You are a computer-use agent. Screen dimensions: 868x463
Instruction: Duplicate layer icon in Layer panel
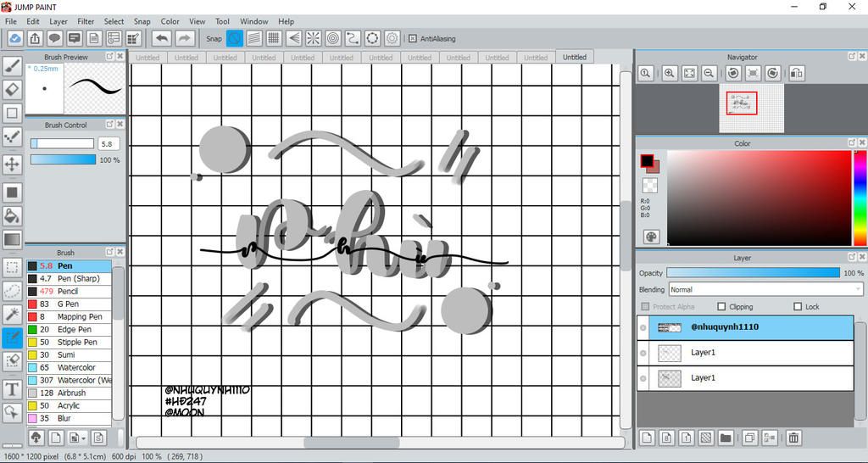click(749, 438)
